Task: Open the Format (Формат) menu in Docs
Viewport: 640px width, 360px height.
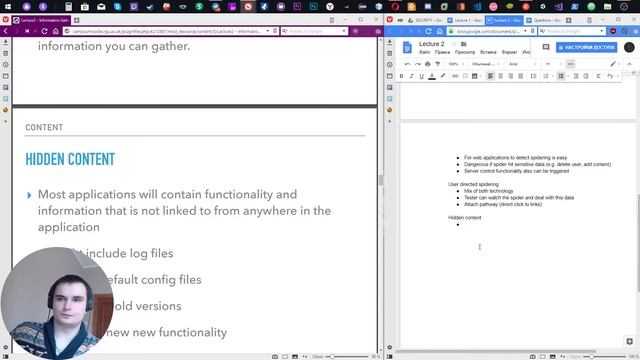Action: tap(509, 52)
